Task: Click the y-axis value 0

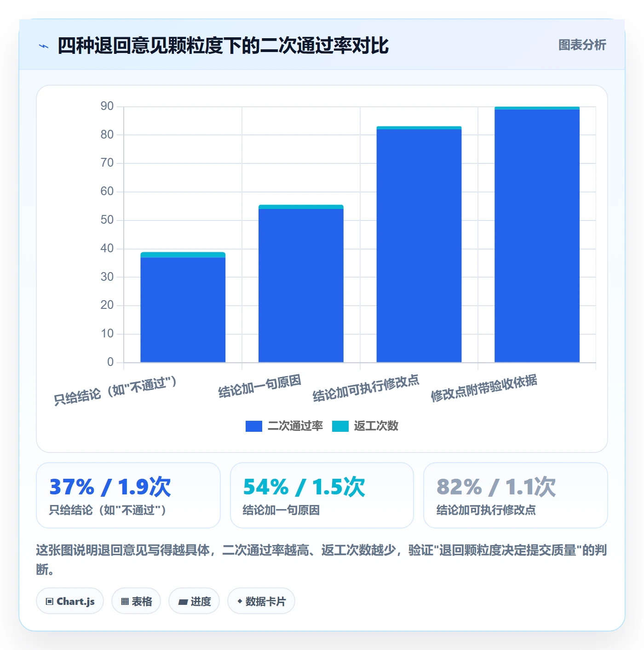Action: point(110,362)
